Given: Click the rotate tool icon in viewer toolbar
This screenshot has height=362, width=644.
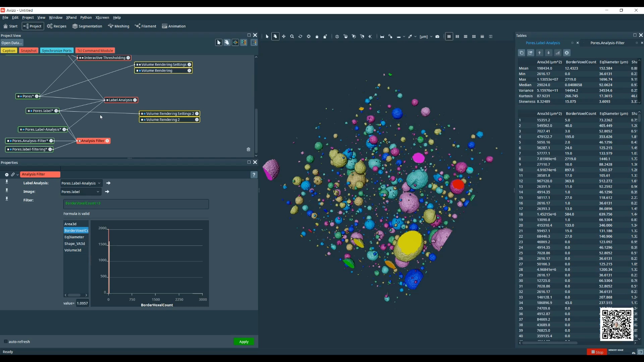Looking at the screenshot, I should pyautogui.click(x=300, y=37).
